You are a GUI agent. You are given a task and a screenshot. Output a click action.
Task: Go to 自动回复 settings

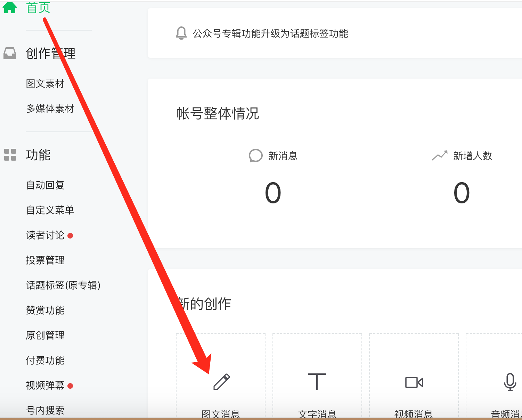click(x=45, y=185)
